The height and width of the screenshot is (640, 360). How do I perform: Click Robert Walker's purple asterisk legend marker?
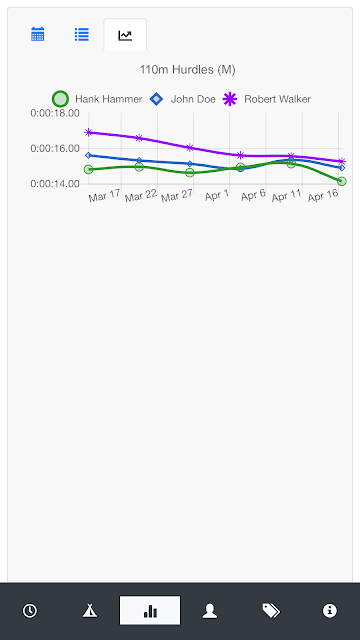coord(230,99)
